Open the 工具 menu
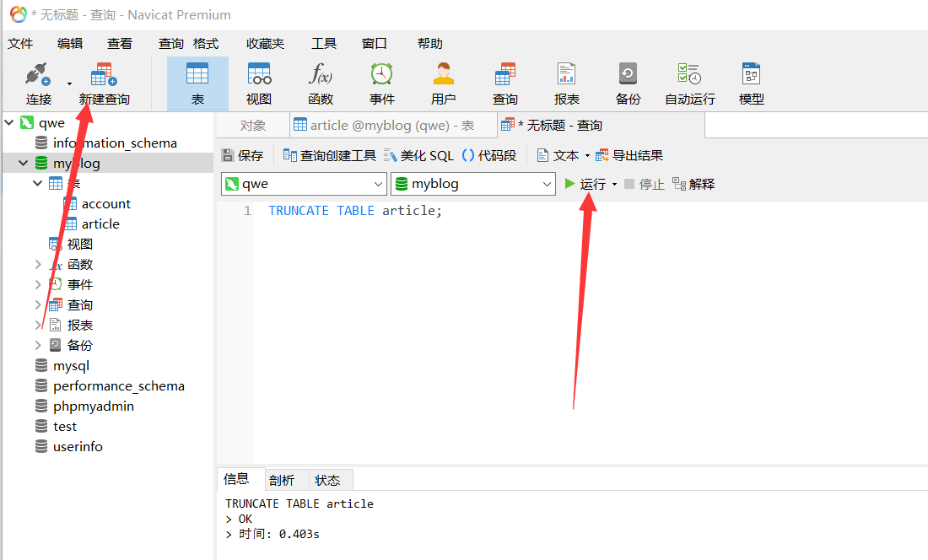 tap(324, 43)
